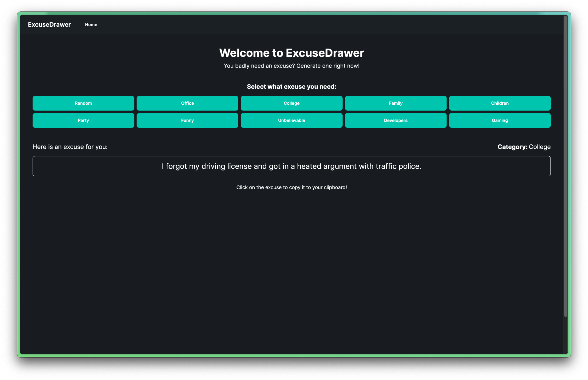Click the page's vertical scrollbar

point(565,166)
